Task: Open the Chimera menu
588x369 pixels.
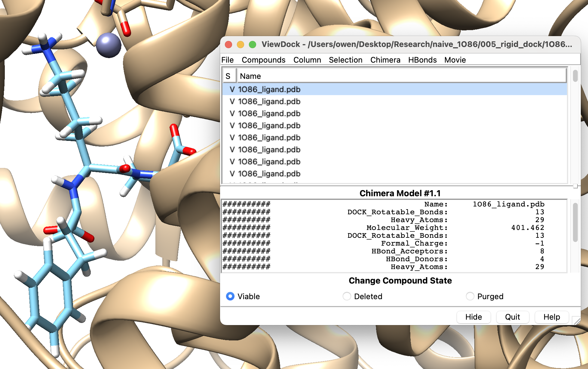Action: (385, 60)
